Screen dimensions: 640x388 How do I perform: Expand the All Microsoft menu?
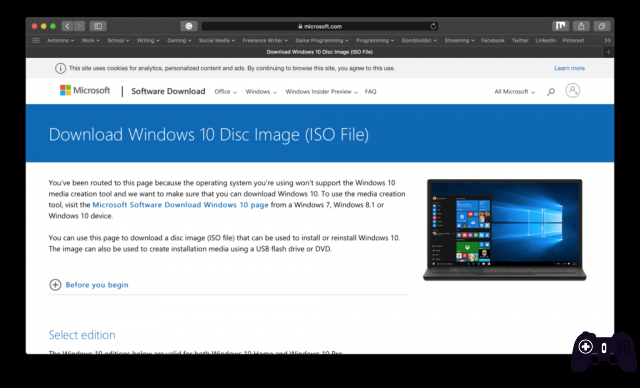click(x=514, y=92)
